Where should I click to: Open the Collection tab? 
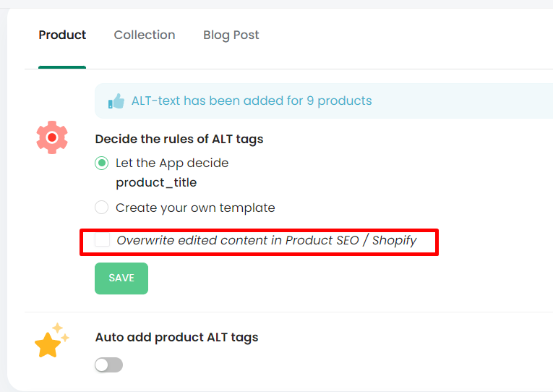coord(145,35)
